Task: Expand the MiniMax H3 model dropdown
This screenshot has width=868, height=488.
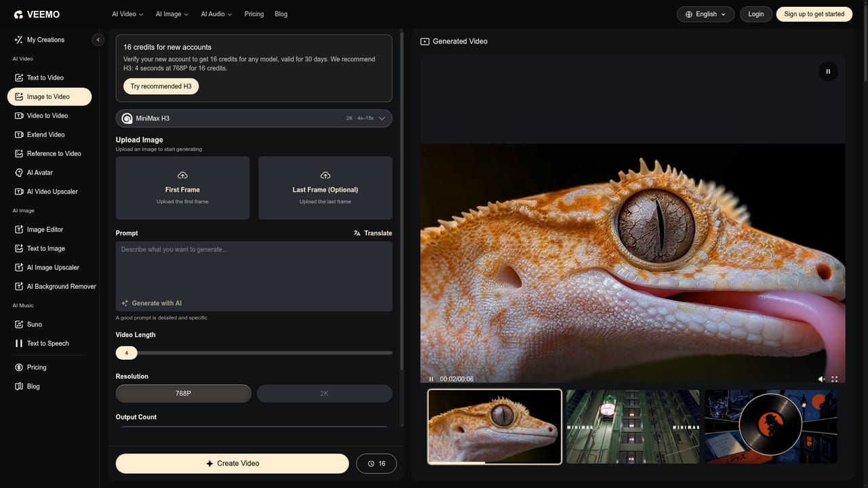Action: [254, 118]
